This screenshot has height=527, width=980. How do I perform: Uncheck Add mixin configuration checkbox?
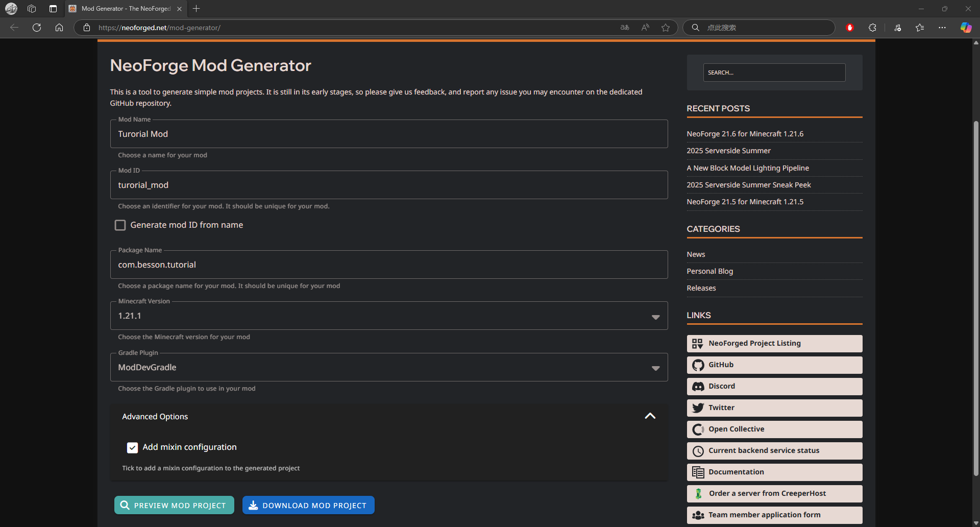coord(132,448)
